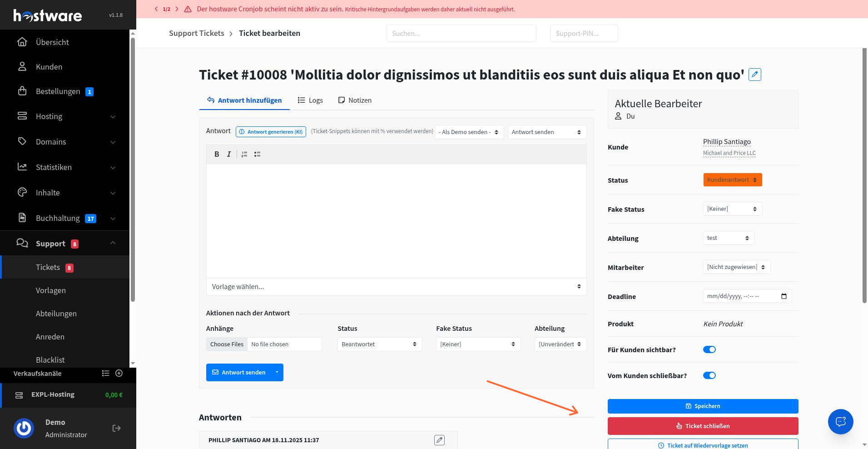868x449 pixels.
Task: Insert a bulleted list in the editor
Action: (257, 155)
